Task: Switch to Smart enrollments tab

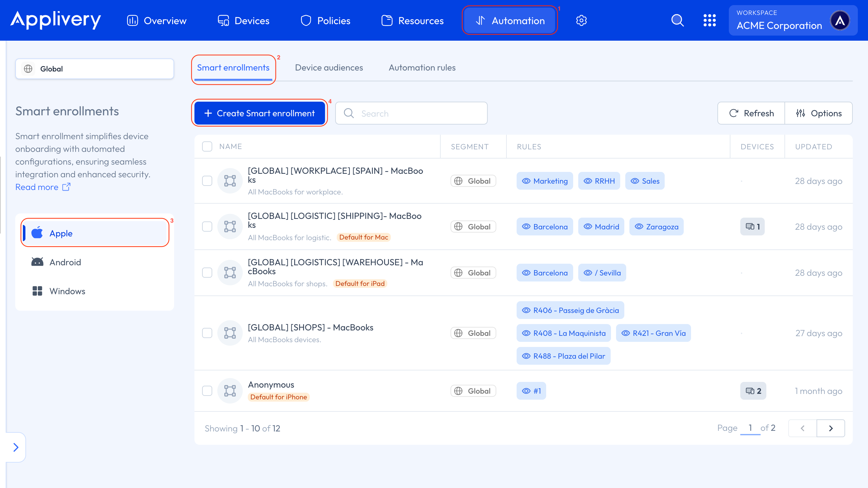Action: point(233,68)
